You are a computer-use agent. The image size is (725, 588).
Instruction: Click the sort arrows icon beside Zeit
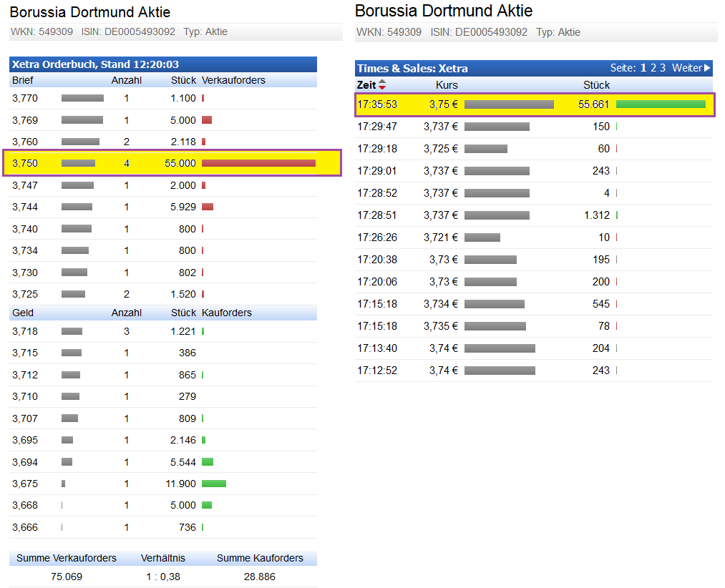(382, 84)
